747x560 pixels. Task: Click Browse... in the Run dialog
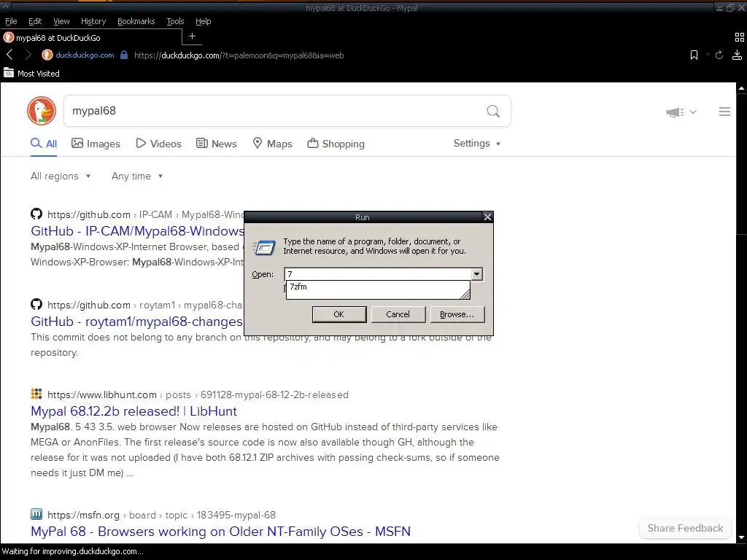457,314
